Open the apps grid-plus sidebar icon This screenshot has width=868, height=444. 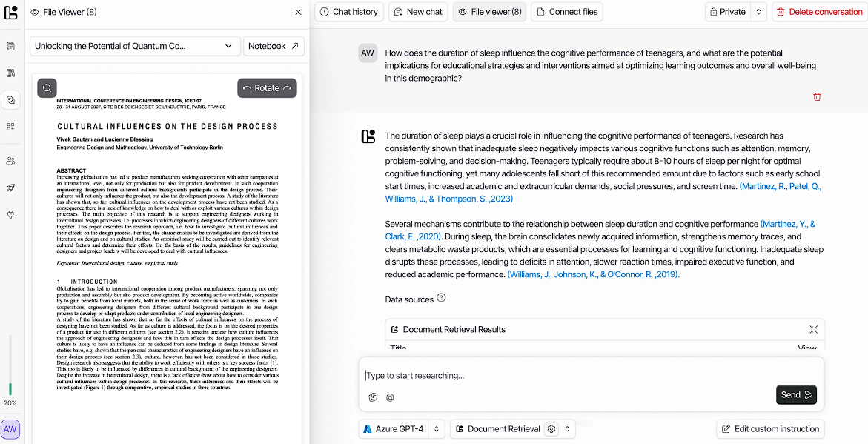coord(10,127)
